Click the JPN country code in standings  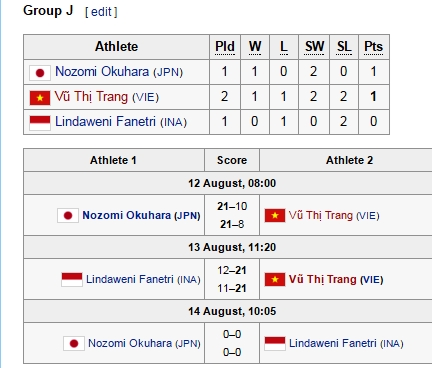168,72
